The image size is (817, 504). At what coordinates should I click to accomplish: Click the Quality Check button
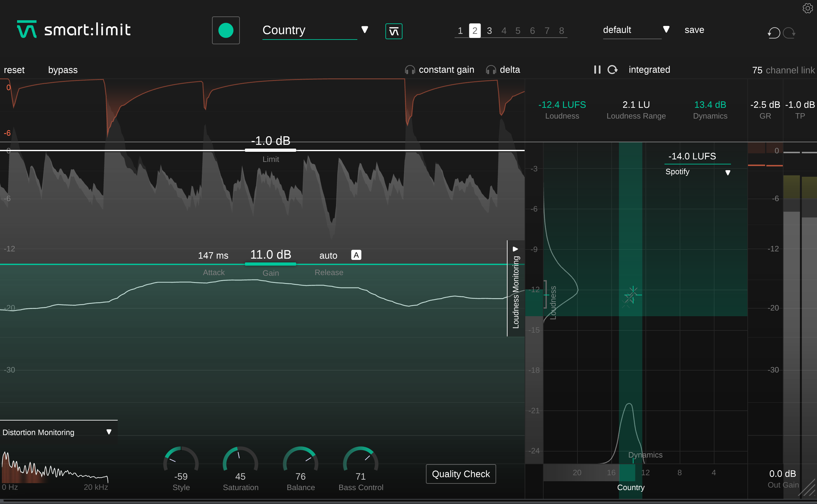[461, 474]
